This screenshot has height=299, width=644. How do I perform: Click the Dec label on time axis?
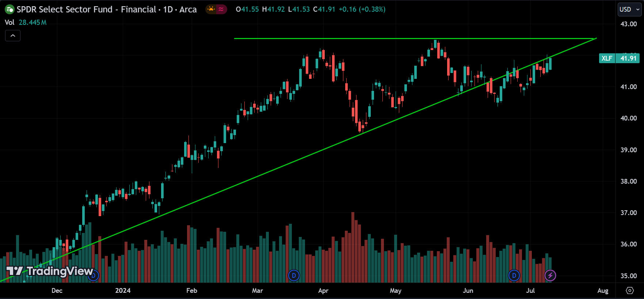point(57,291)
